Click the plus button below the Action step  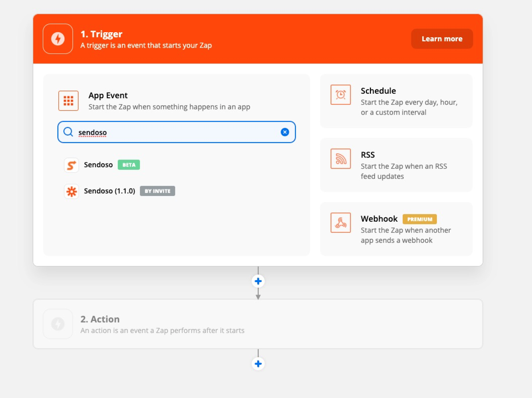(258, 363)
